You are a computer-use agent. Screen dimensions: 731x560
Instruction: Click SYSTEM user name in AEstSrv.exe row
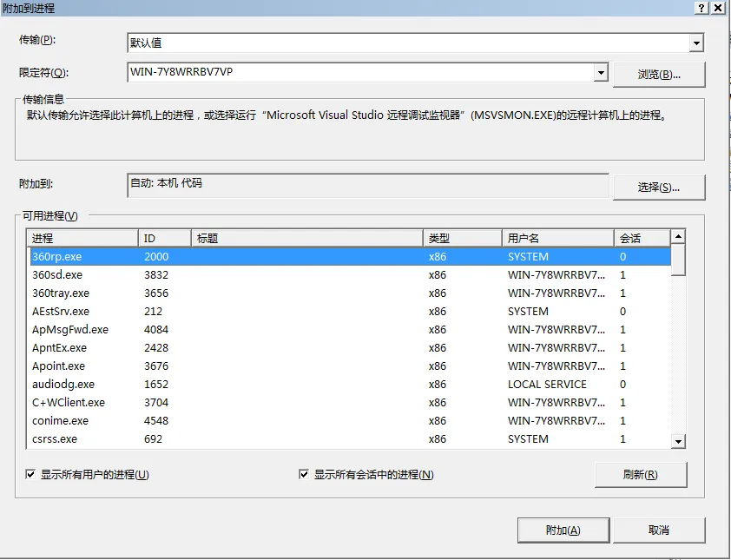coord(528,311)
